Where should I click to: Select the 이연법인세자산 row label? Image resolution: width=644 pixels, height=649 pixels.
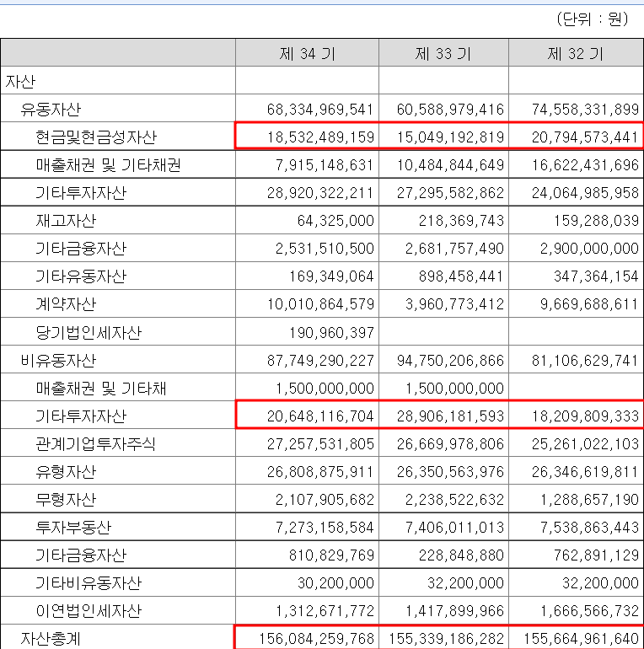(x=89, y=611)
